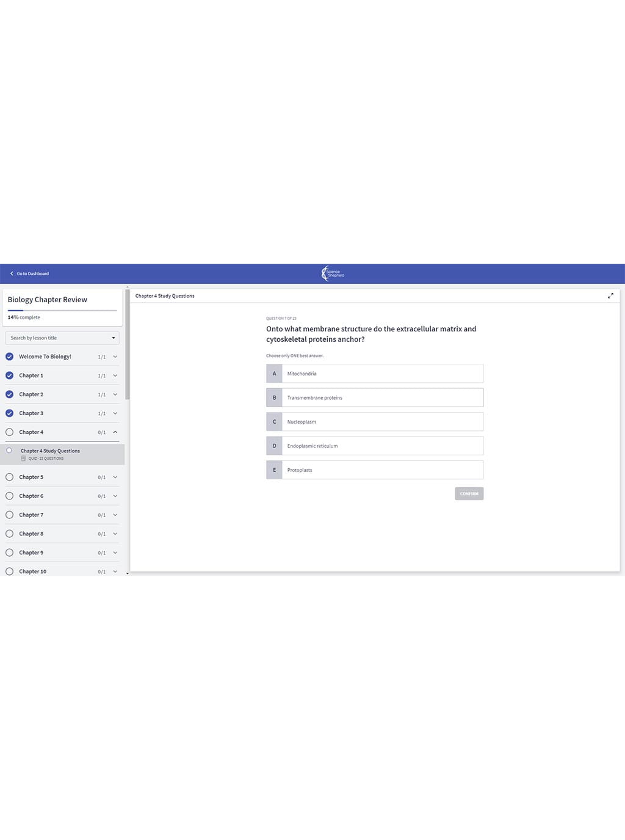Choose answer A Mitochondria

click(382, 374)
